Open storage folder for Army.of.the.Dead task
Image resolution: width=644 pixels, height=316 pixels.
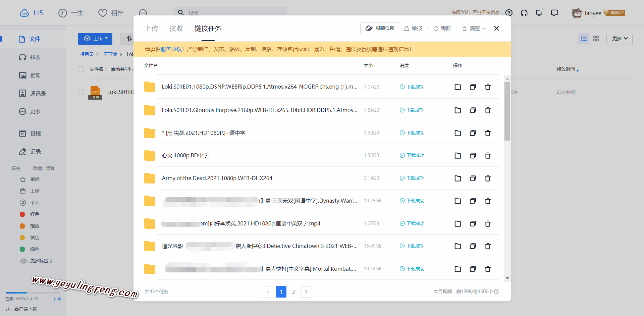click(x=458, y=178)
